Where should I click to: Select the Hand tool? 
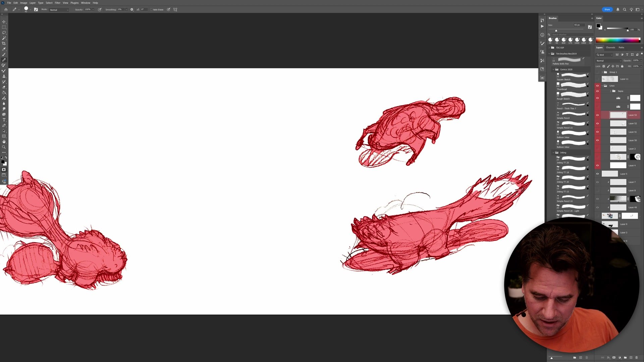click(4, 142)
